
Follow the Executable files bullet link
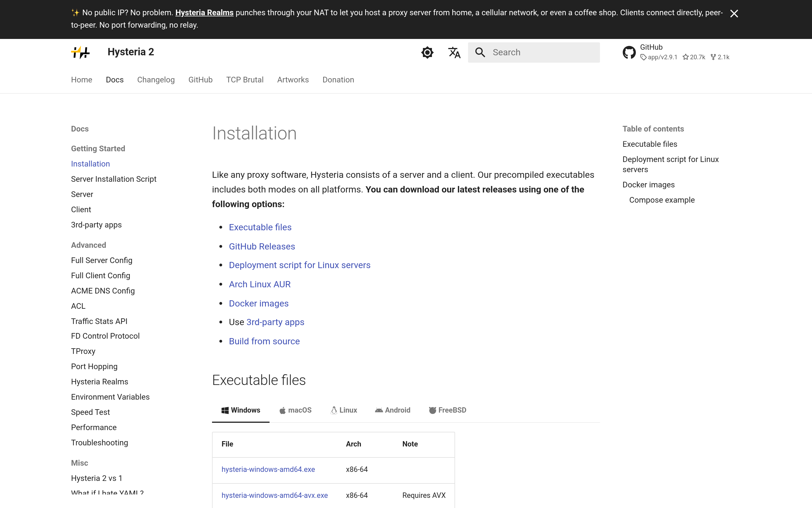[261, 227]
